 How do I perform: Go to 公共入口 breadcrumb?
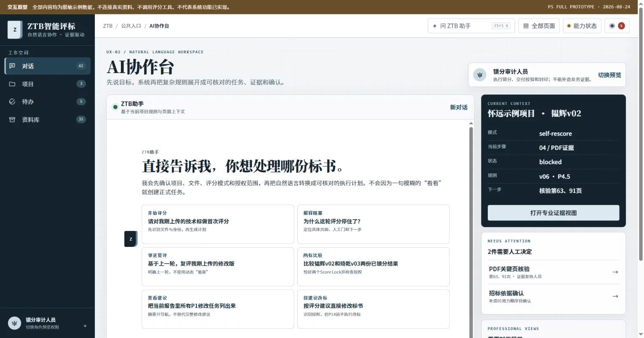(x=131, y=26)
